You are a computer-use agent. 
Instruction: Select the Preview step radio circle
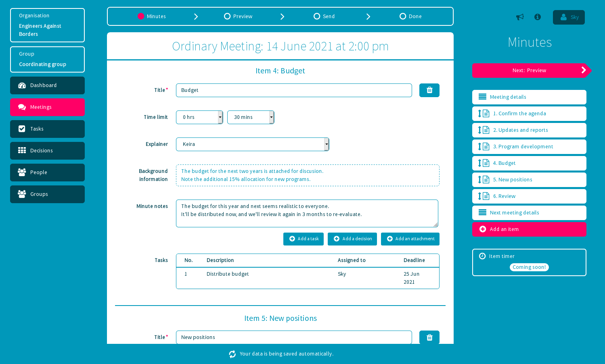[x=227, y=17]
